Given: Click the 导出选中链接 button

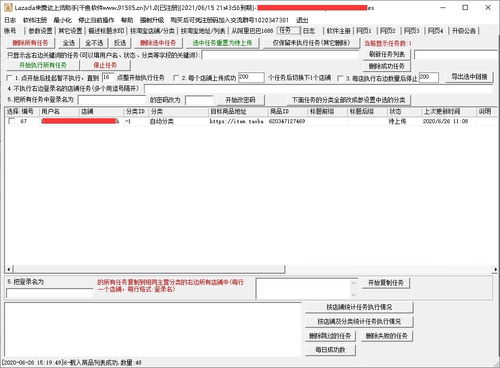Looking at the screenshot, I should point(469,77).
